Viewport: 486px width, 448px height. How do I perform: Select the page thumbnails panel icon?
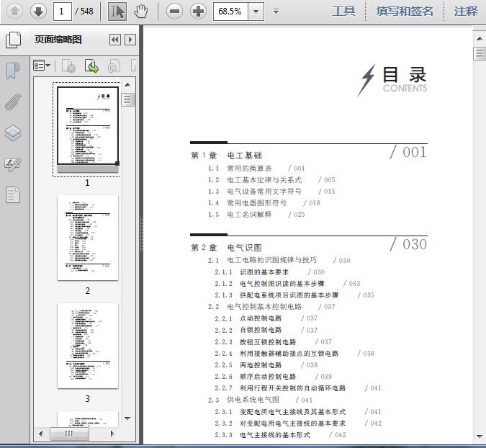pos(14,40)
